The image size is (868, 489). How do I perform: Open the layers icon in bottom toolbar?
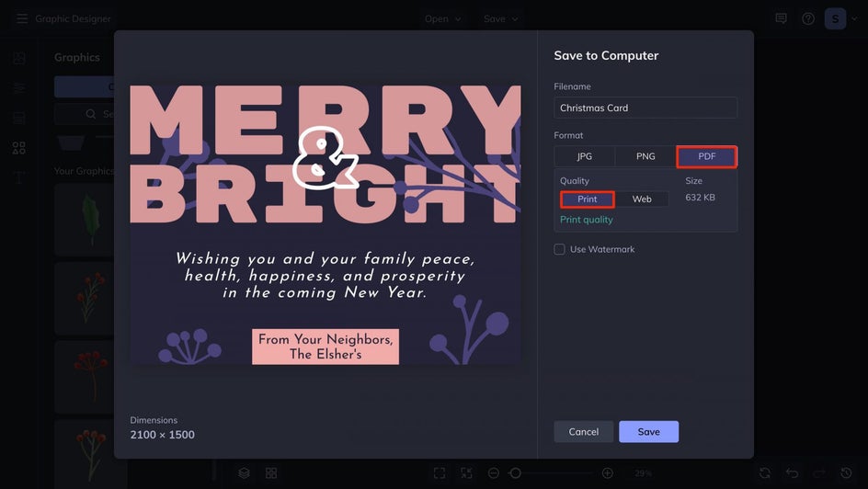(245, 473)
